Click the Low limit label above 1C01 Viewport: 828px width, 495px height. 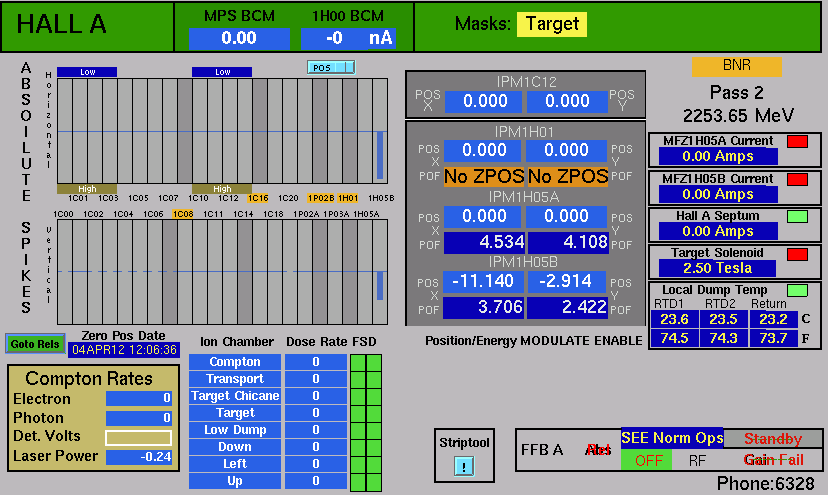pos(87,72)
